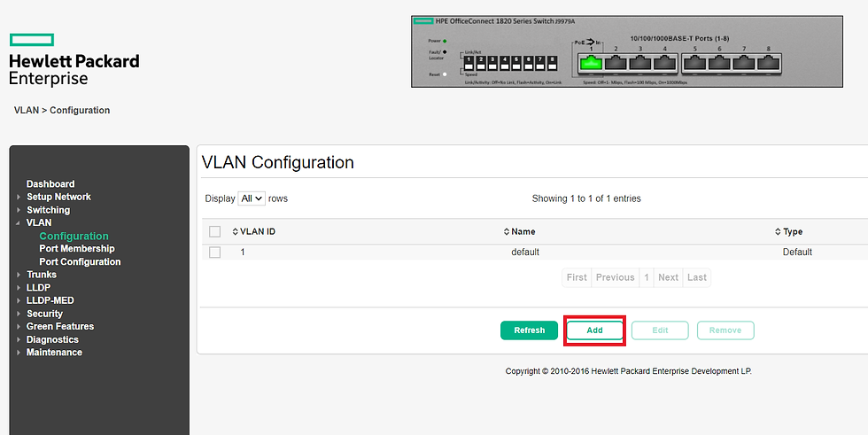Expand the Green Features menu arrow
Image resolution: width=868 pixels, height=435 pixels.
point(19,327)
